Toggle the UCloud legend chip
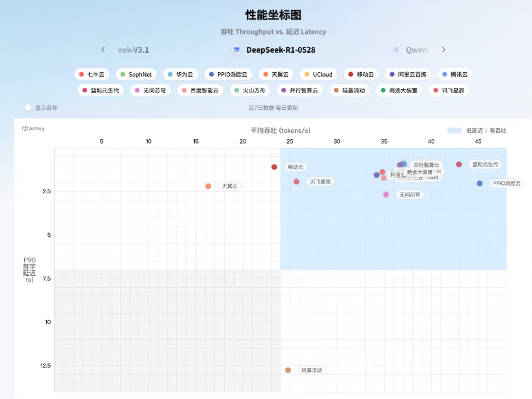The height and width of the screenshot is (399, 532). coord(318,74)
